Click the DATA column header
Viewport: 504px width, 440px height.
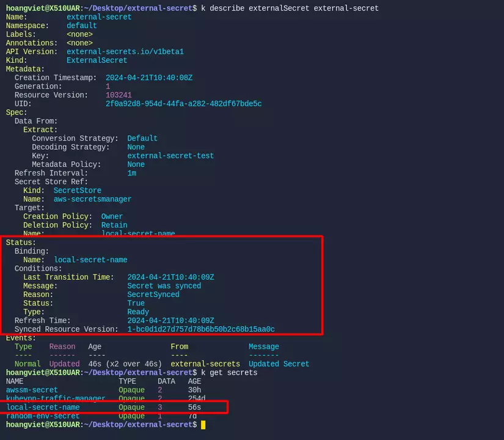point(166,381)
